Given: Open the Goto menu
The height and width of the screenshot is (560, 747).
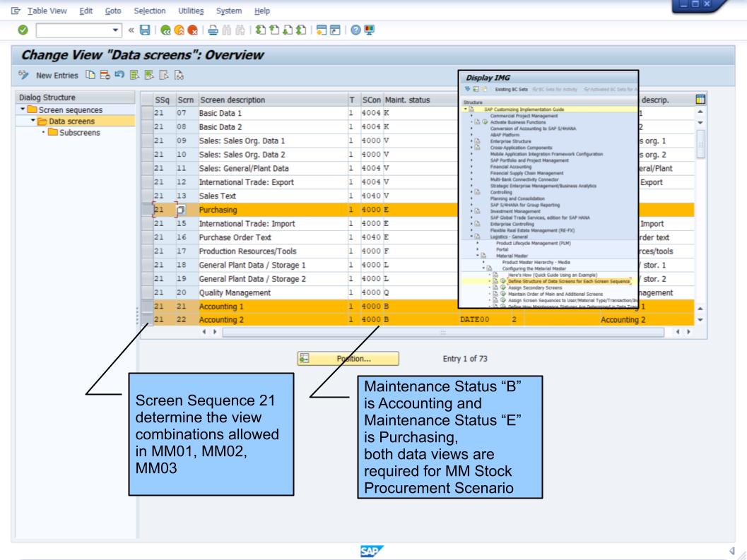Looking at the screenshot, I should click(113, 11).
